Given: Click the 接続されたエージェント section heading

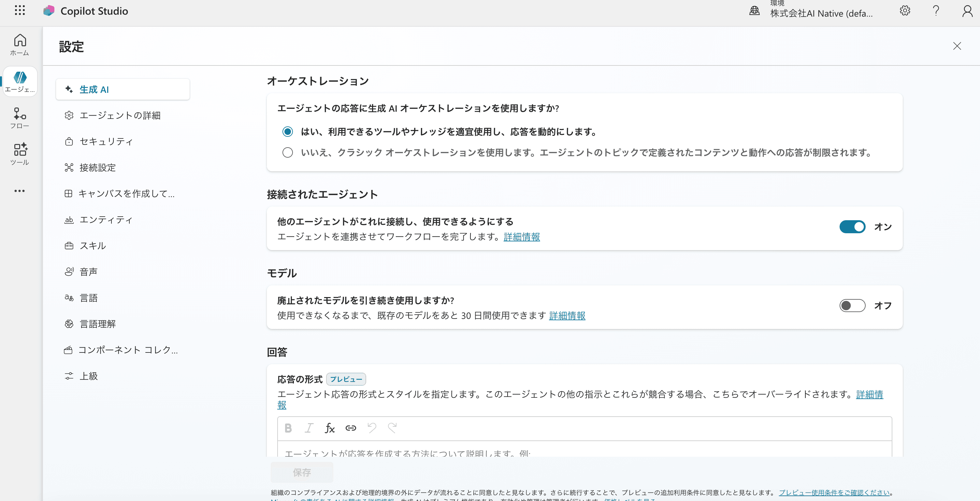Looking at the screenshot, I should (x=322, y=194).
